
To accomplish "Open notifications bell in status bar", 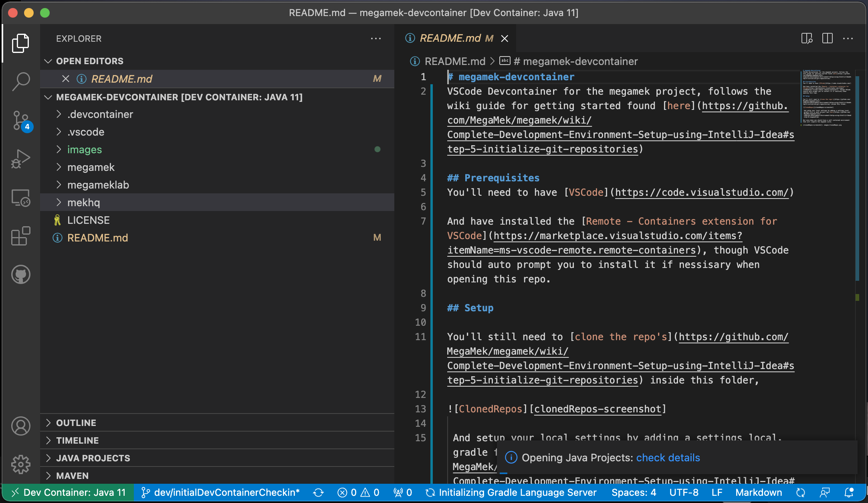I will coord(849,493).
